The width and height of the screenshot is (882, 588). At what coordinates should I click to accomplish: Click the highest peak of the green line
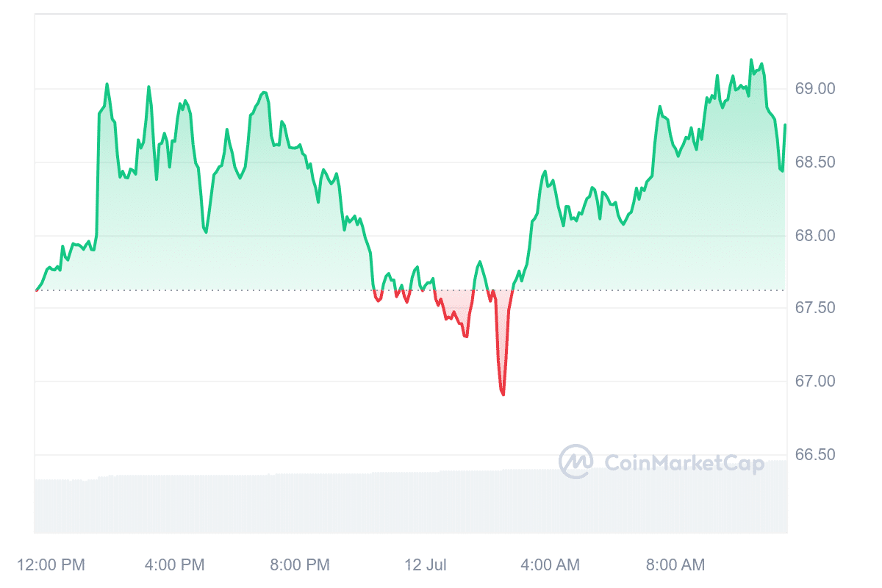pos(751,60)
